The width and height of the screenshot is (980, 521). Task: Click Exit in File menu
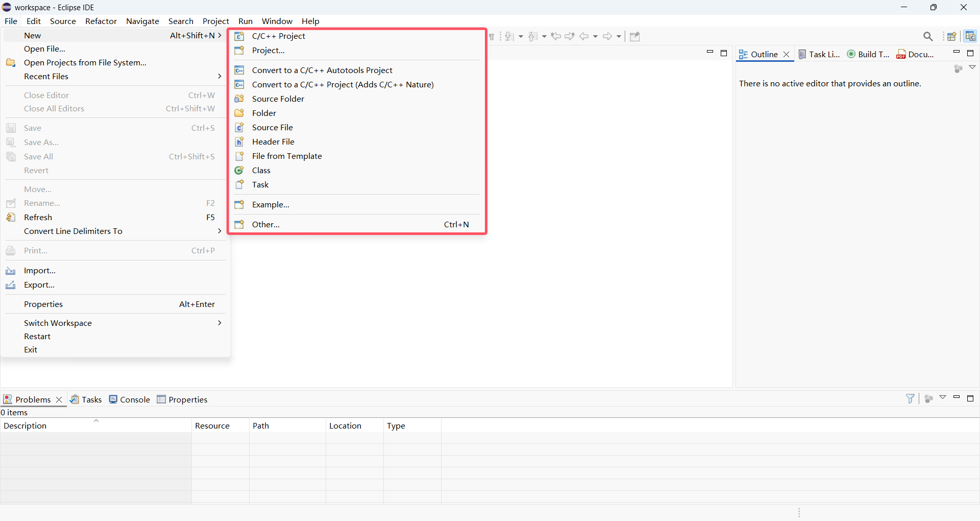(x=116, y=349)
